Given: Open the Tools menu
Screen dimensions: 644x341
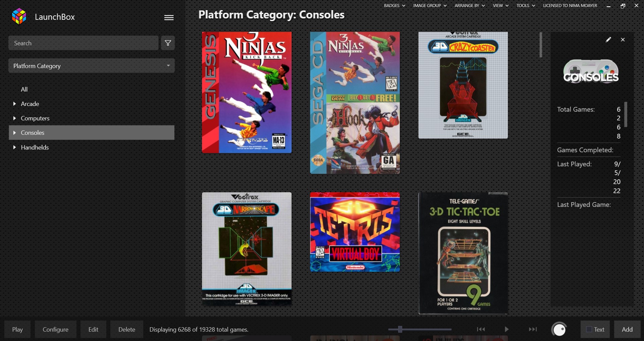Looking at the screenshot, I should pyautogui.click(x=526, y=6).
